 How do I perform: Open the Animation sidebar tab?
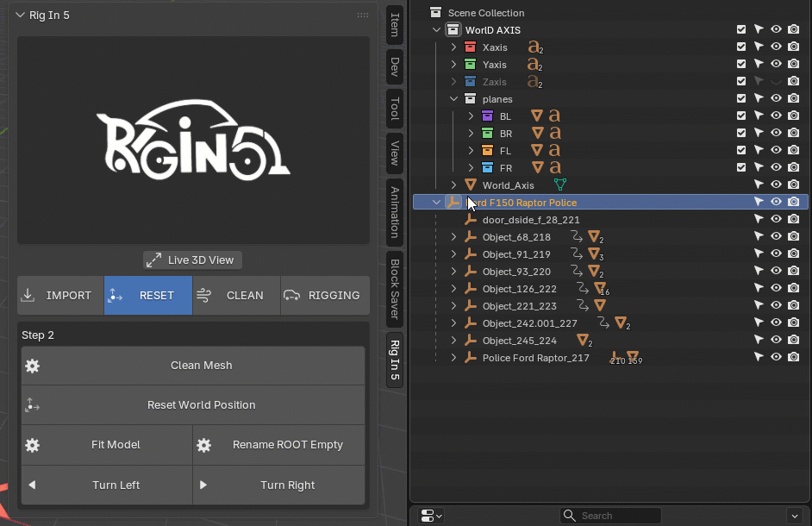pos(395,212)
